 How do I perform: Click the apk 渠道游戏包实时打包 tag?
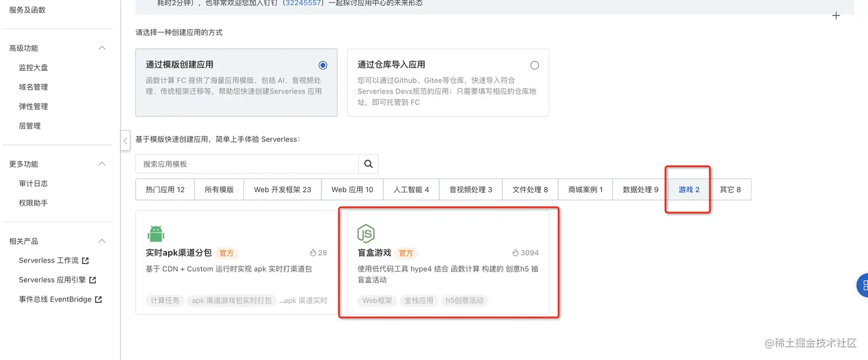(231, 300)
